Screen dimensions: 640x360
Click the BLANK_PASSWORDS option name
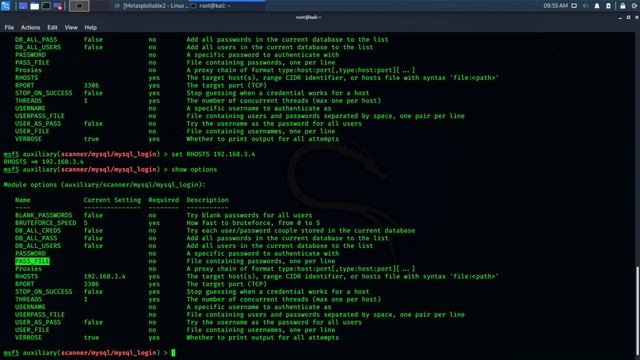point(44,215)
